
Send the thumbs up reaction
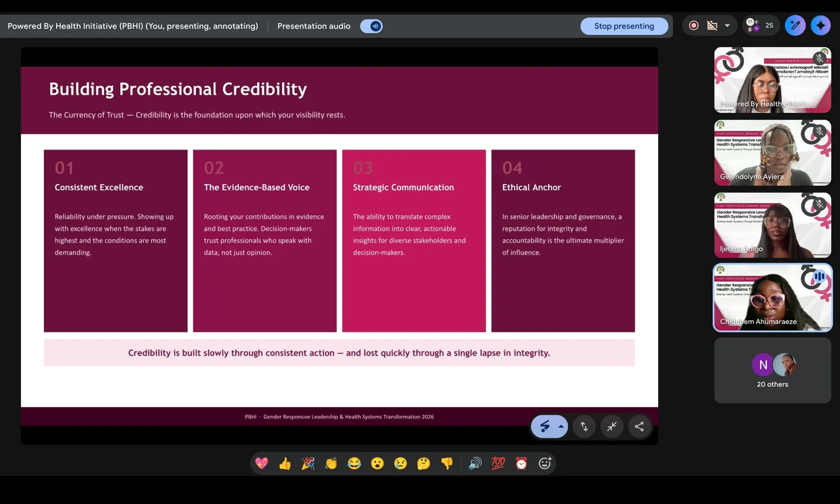pos(285,463)
